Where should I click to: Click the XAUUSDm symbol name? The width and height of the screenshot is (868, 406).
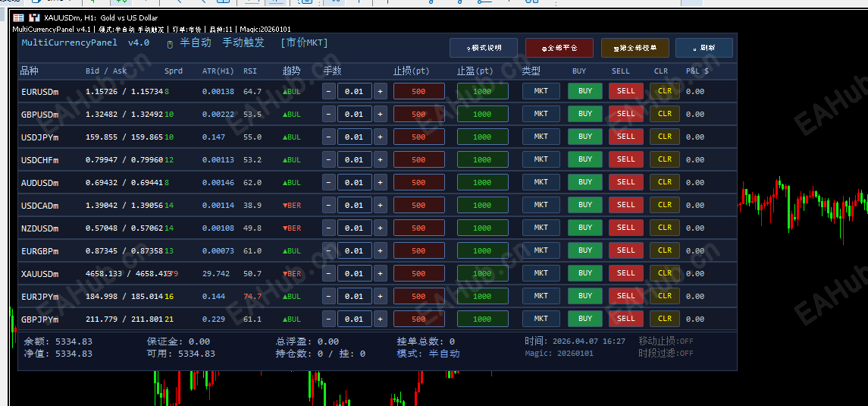(x=40, y=274)
